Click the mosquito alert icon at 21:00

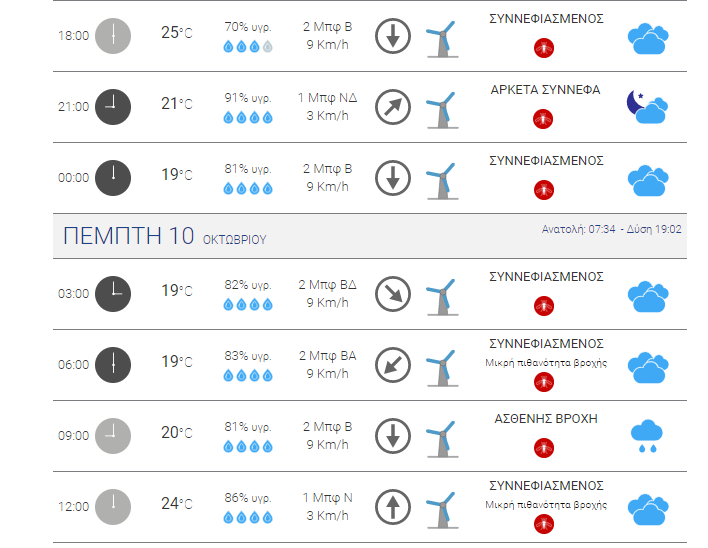pos(543,119)
